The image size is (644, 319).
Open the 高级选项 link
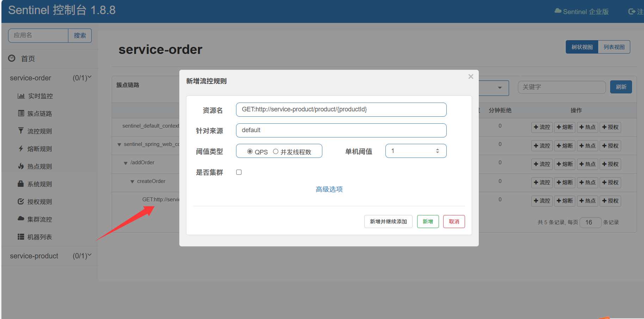pyautogui.click(x=329, y=189)
